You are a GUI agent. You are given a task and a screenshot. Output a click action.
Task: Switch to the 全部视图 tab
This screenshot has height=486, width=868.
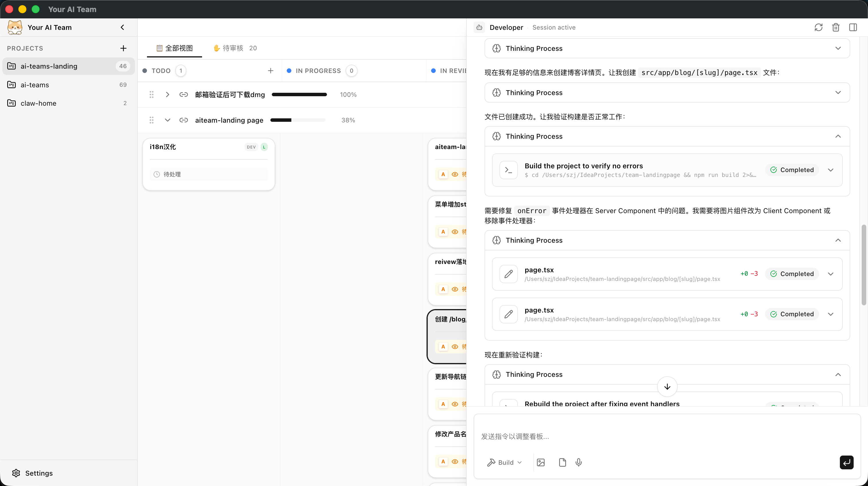tap(174, 48)
